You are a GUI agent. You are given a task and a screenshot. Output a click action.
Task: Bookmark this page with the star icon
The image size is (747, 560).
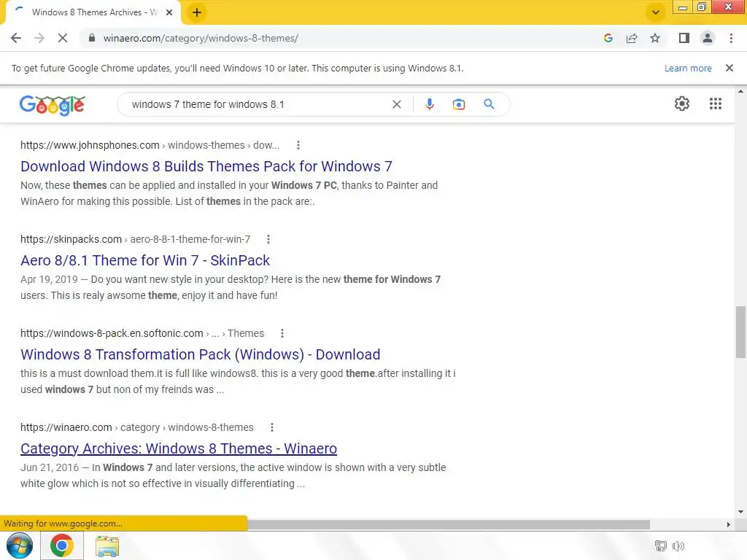655,38
